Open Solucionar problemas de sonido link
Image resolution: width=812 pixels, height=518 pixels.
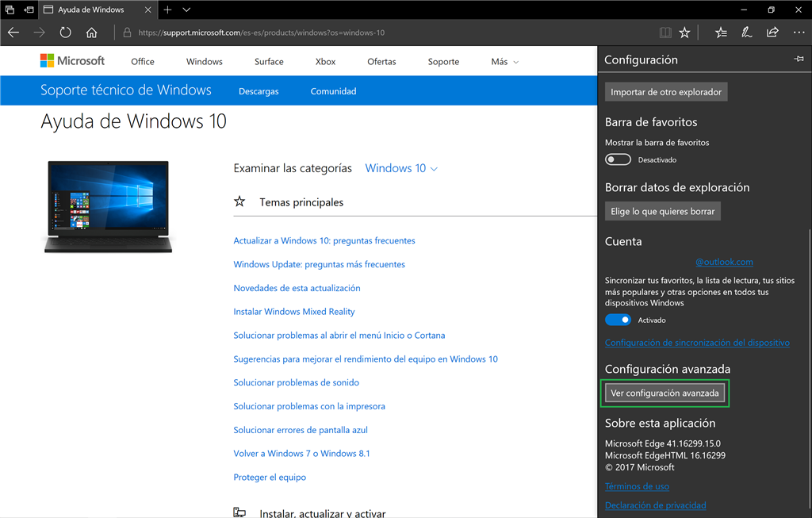pos(297,383)
